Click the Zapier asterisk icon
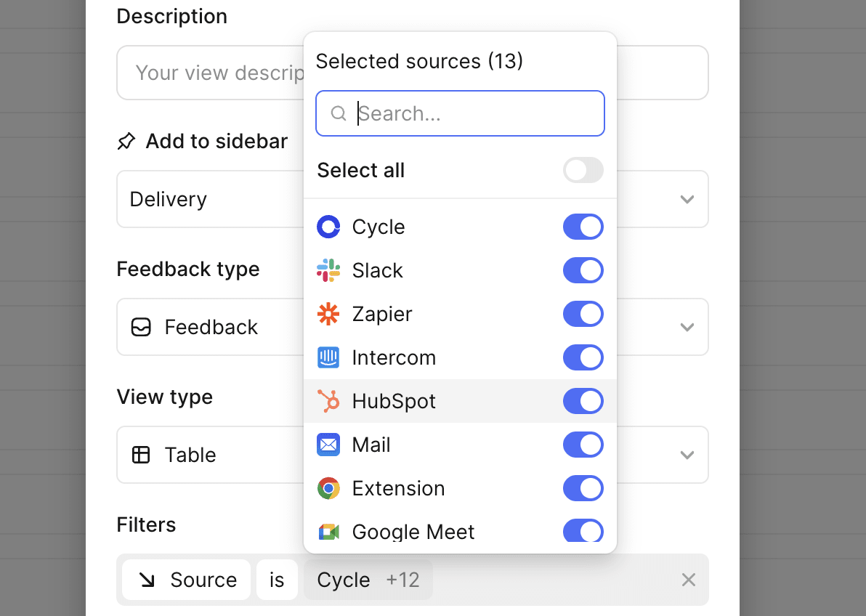 pyautogui.click(x=328, y=315)
